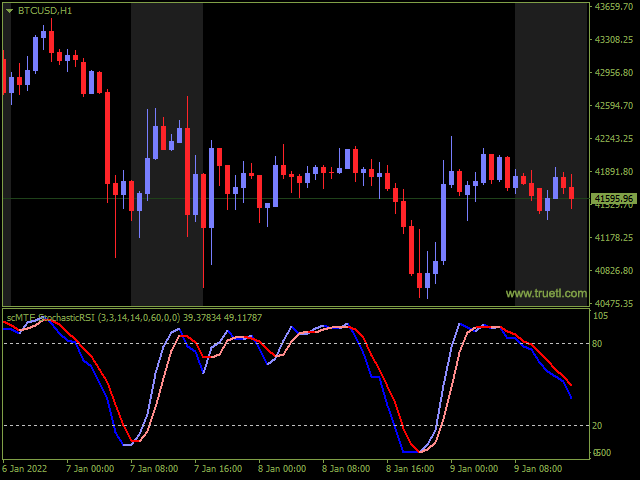The width and height of the screenshot is (640, 480).
Task: Select price level 42594.70 on axis
Action: tap(614, 105)
